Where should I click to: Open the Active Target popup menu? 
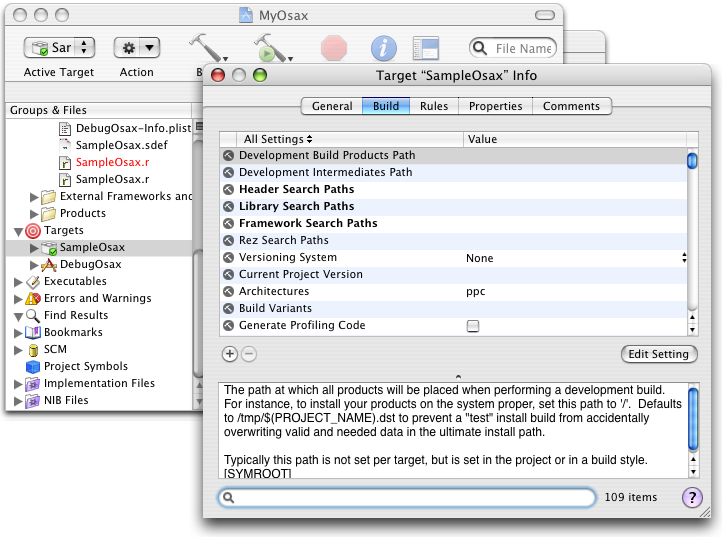pos(59,47)
